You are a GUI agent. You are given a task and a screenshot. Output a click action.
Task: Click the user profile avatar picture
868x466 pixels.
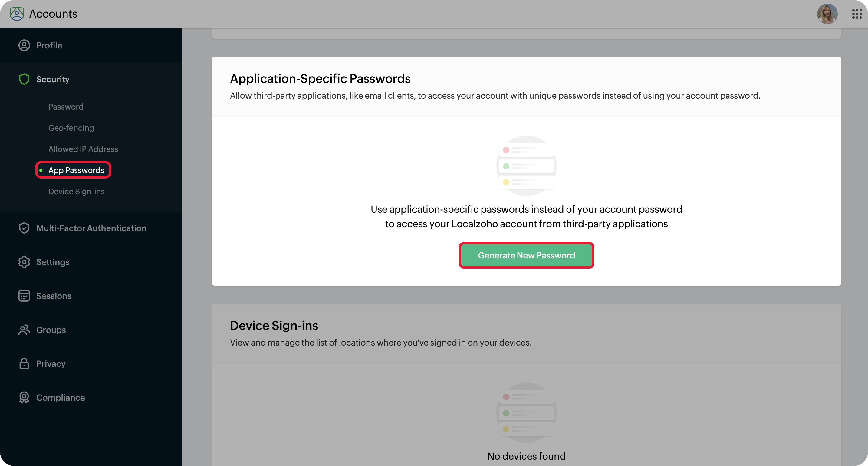point(827,14)
